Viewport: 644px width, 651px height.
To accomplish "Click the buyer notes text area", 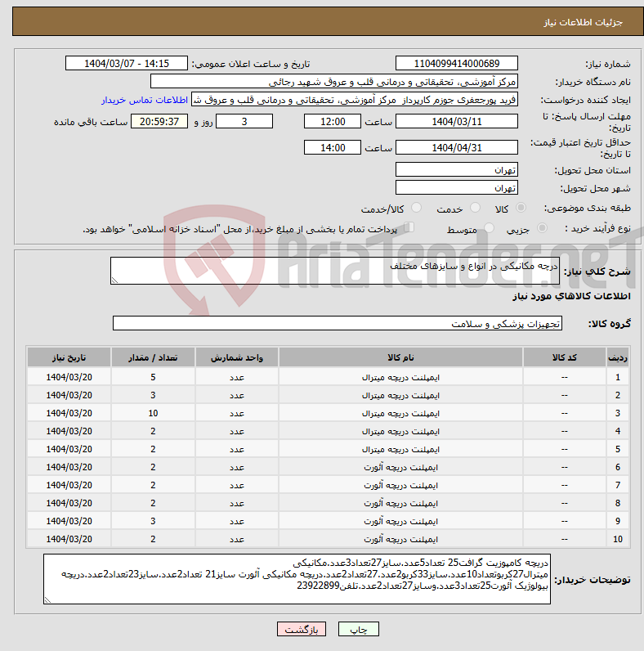I will (297, 579).
